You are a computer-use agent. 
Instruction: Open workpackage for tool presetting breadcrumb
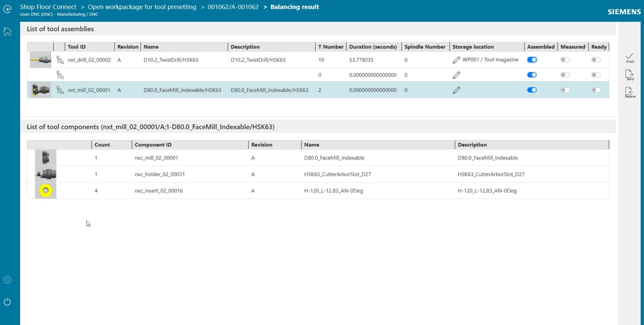click(x=142, y=7)
